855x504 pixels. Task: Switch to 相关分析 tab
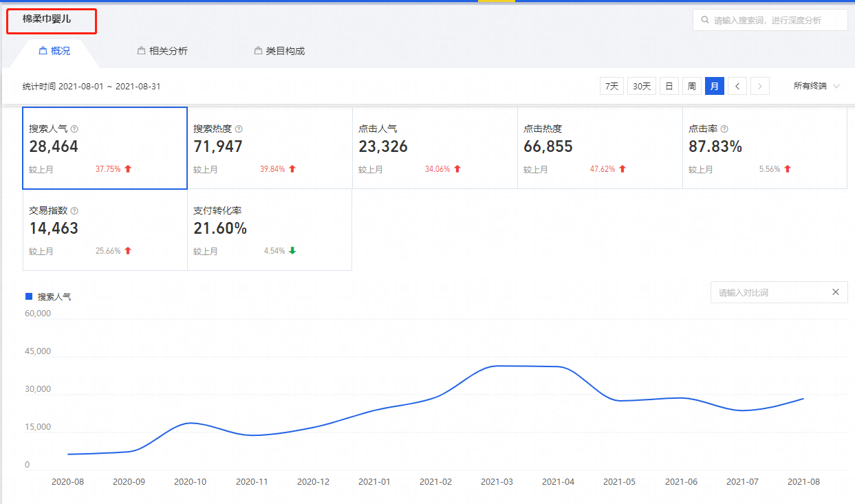[x=162, y=51]
